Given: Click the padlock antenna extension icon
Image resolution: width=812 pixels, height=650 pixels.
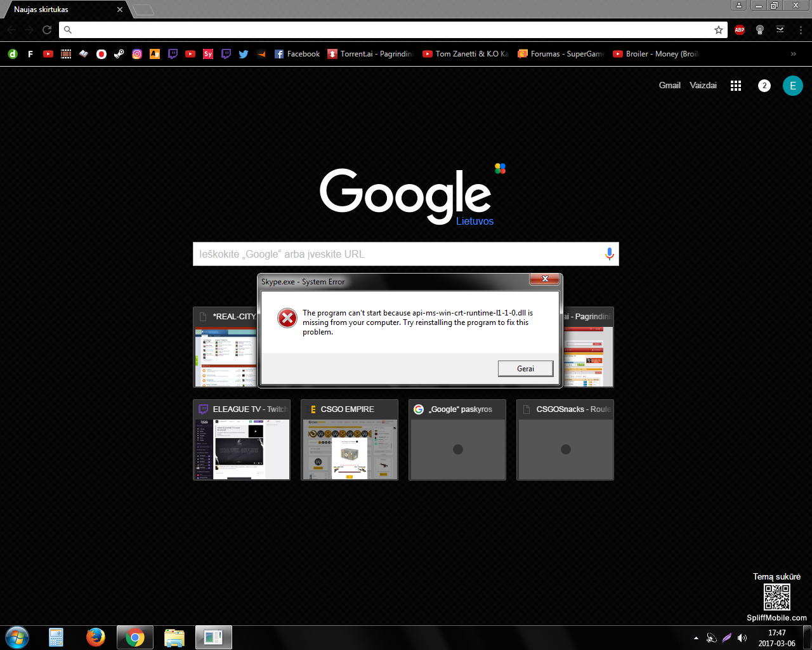Looking at the screenshot, I should 760,30.
